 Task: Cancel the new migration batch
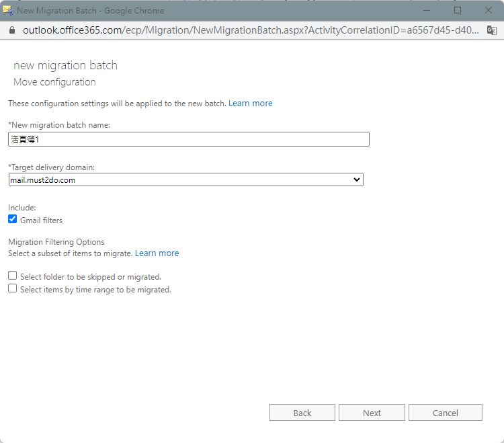[x=445, y=413]
